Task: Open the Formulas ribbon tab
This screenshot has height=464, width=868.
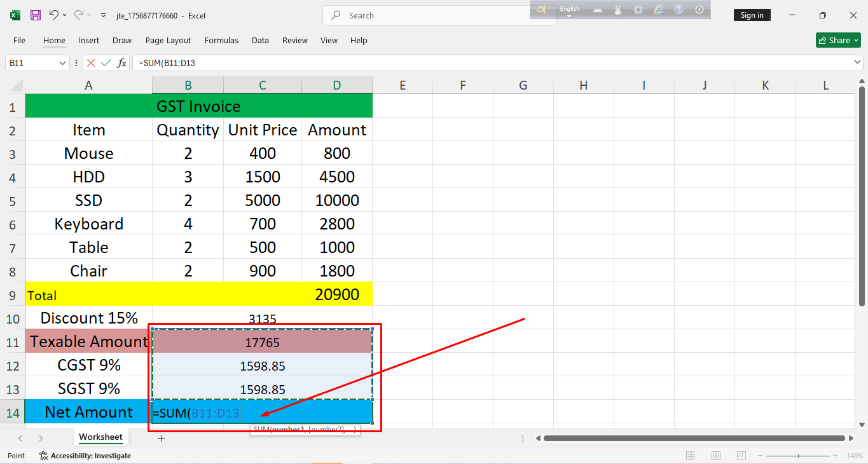Action: tap(221, 40)
